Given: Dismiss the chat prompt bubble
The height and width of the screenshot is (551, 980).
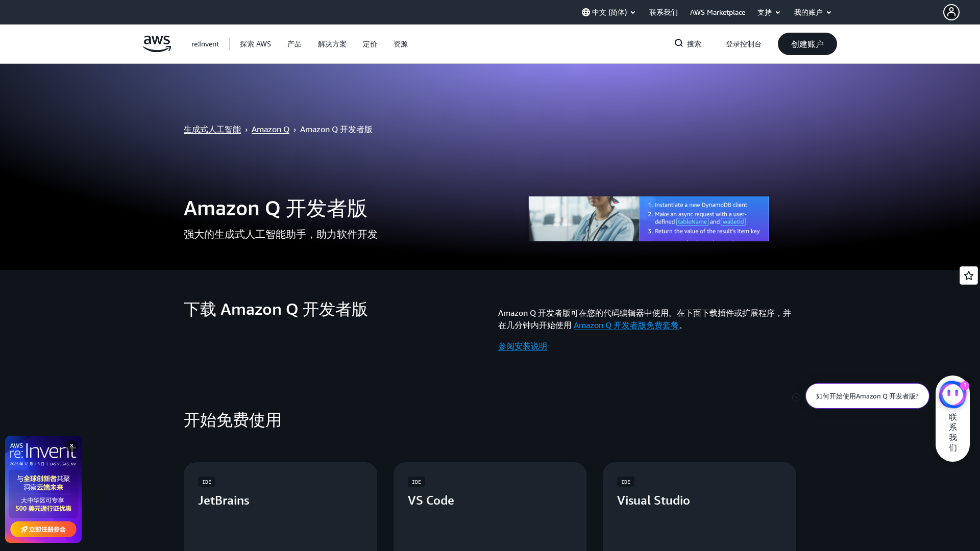Looking at the screenshot, I should (796, 397).
